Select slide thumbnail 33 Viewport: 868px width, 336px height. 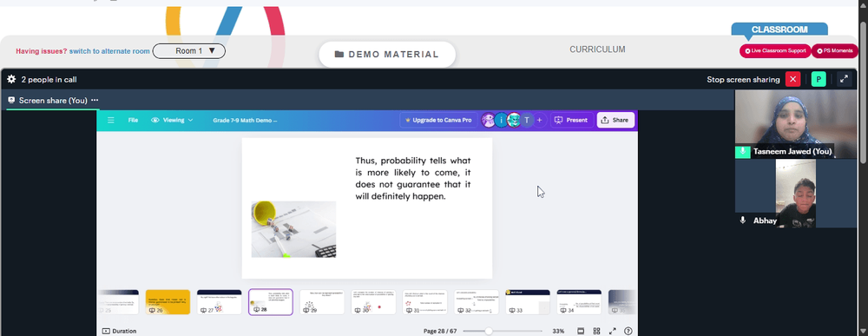click(528, 302)
